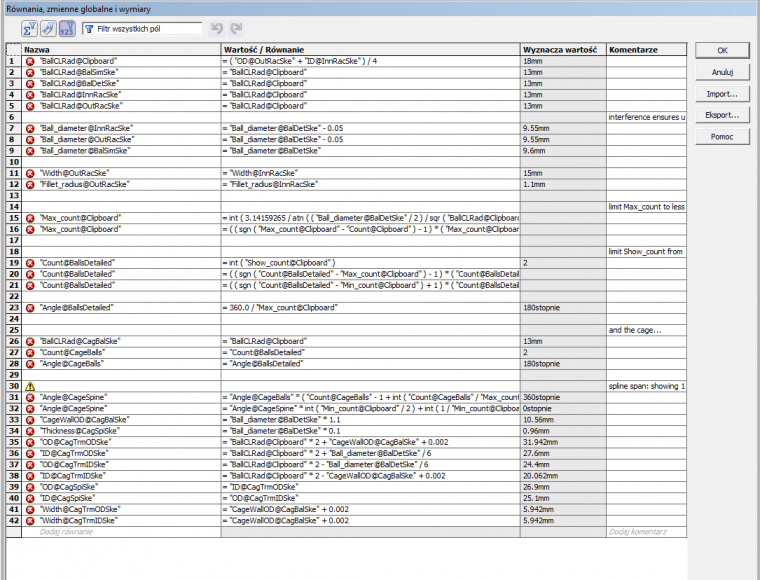
Task: Click the 0stopnie evaluated value
Action: pyautogui.click(x=537, y=409)
